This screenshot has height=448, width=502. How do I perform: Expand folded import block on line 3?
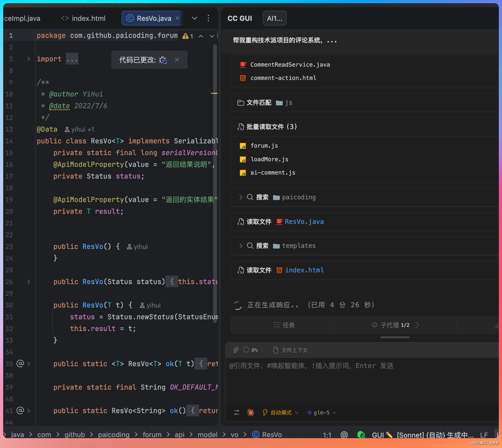[29, 59]
